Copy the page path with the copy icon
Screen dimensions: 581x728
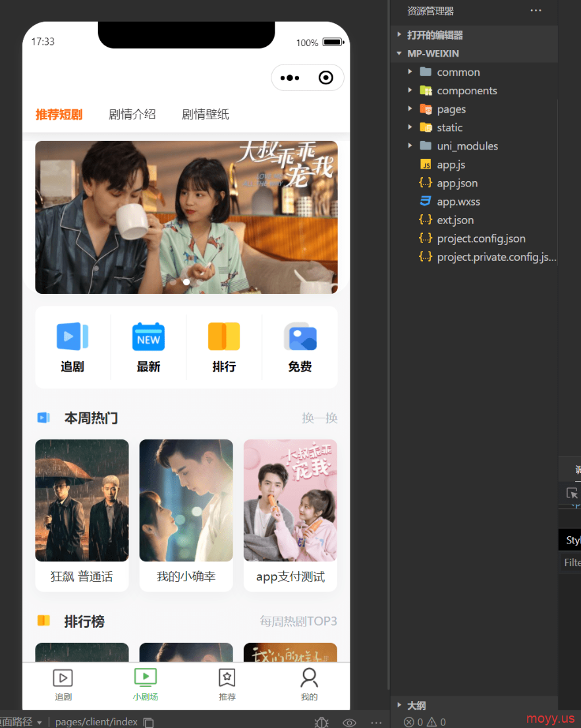[148, 723]
